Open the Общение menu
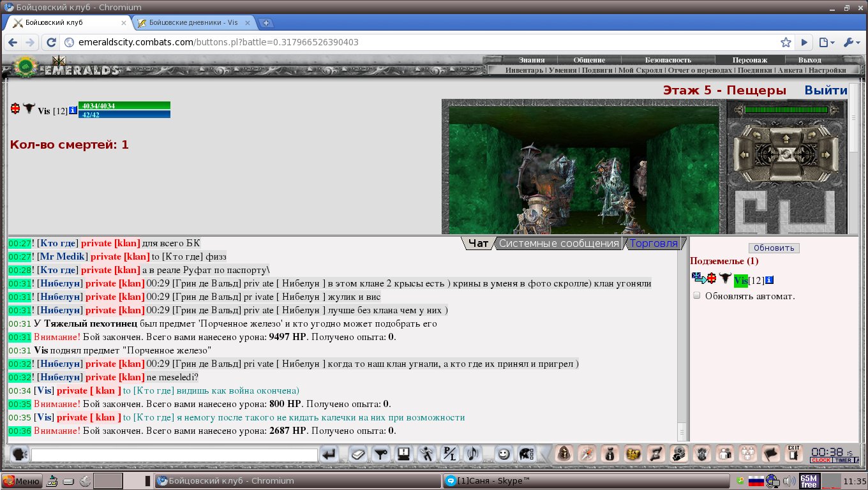This screenshot has width=868, height=490. coord(589,60)
